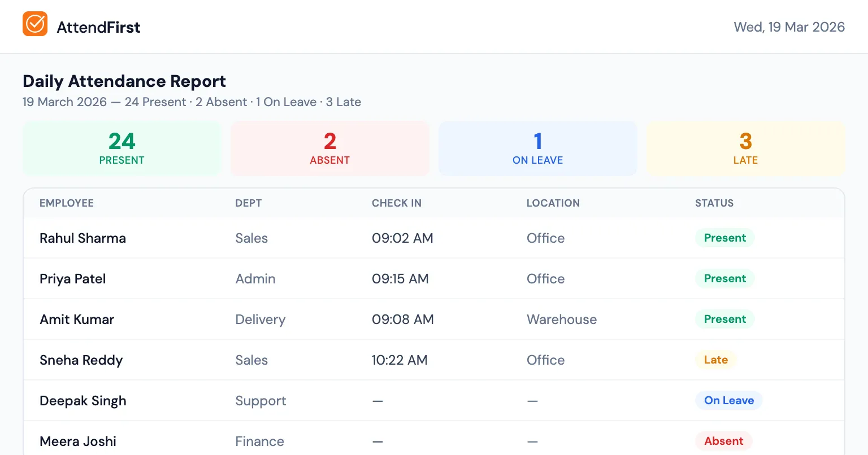Open the STATUS column header

714,203
